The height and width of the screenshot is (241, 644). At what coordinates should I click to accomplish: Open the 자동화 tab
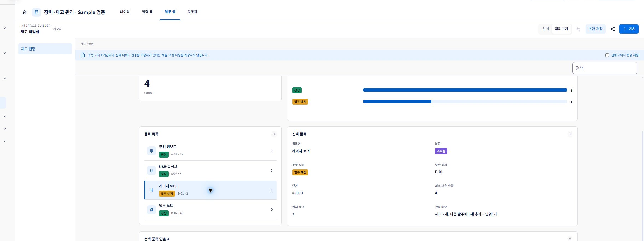[192, 12]
